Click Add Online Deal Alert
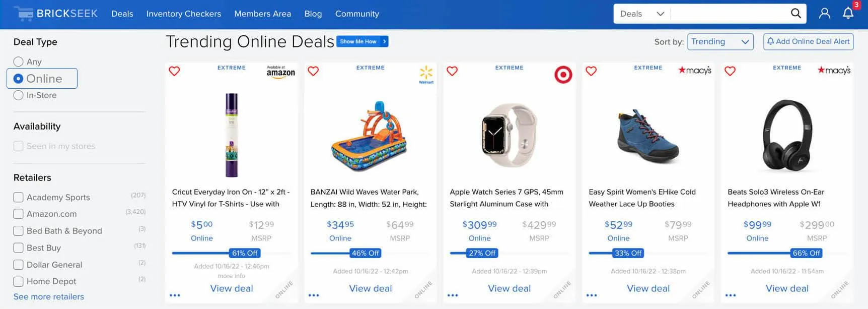The height and width of the screenshot is (309, 868). [808, 41]
